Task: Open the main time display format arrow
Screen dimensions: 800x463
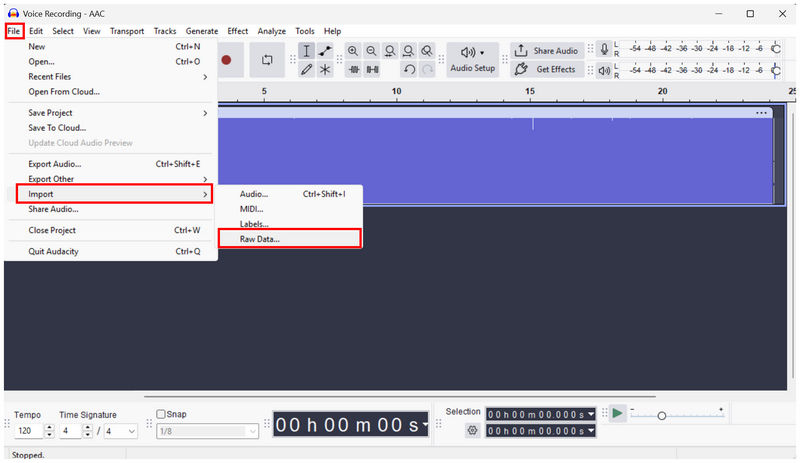Action: coord(424,425)
